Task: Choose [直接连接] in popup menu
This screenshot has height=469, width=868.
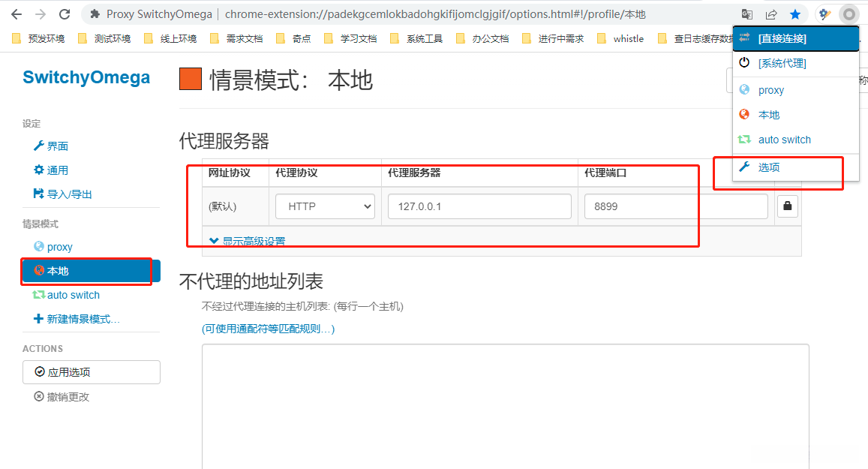Action: coord(796,38)
